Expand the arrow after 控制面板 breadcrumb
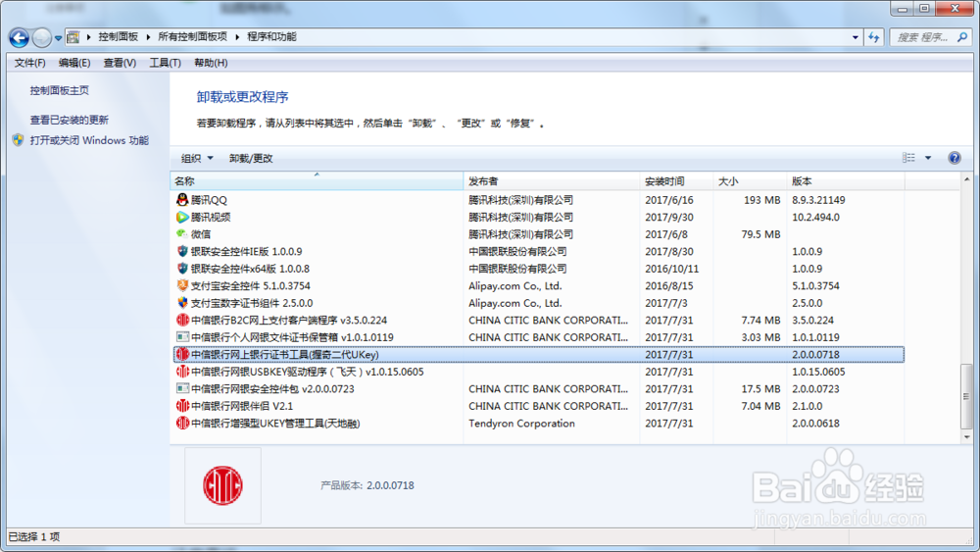 tap(148, 37)
